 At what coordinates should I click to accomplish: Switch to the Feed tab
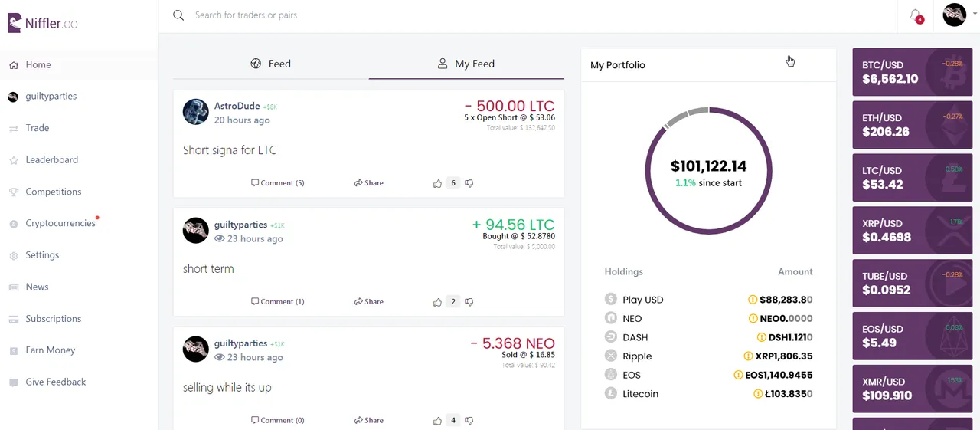click(271, 64)
